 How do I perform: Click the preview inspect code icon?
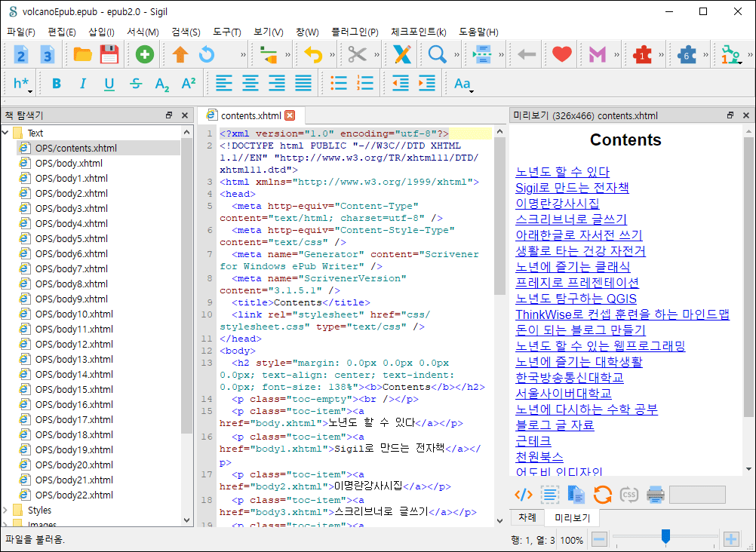coord(523,495)
